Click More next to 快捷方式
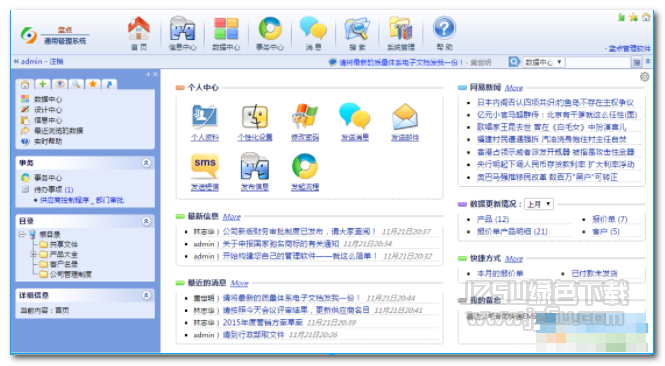 tap(514, 259)
